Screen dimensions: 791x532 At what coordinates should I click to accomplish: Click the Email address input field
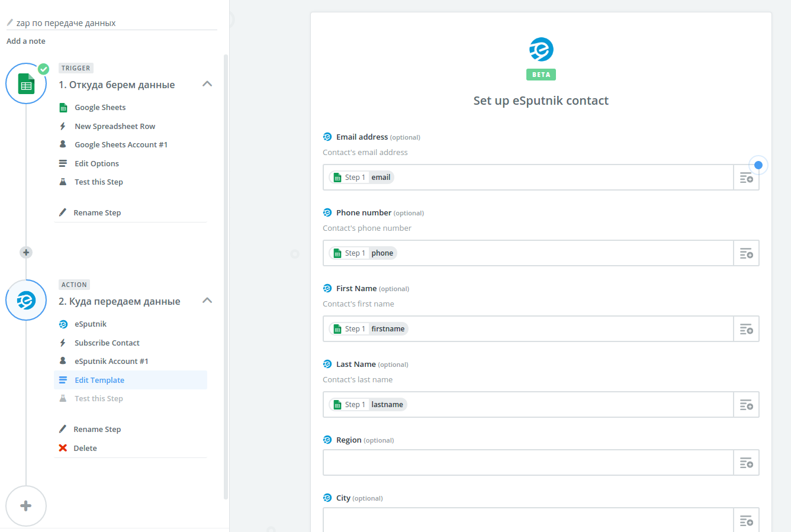pyautogui.click(x=528, y=178)
